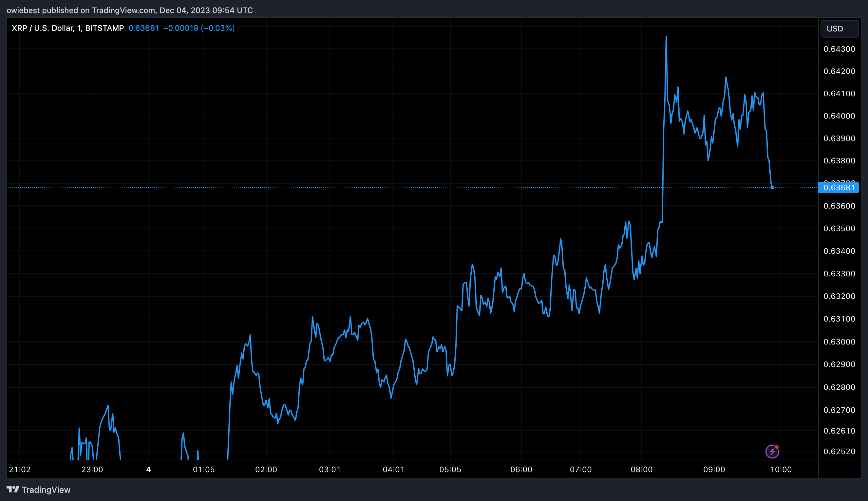Image resolution: width=868 pixels, height=501 pixels.
Task: Click the bold date marker 4 on time axis
Action: (149, 470)
